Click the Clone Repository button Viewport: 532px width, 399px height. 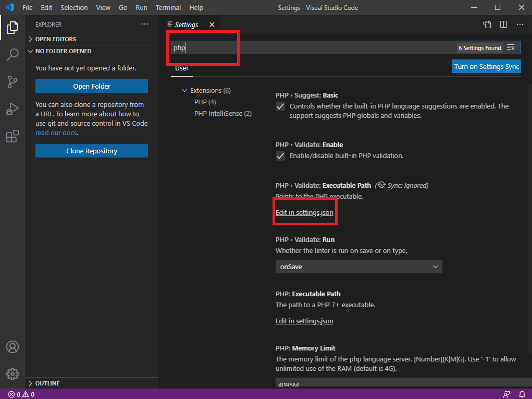coord(92,151)
